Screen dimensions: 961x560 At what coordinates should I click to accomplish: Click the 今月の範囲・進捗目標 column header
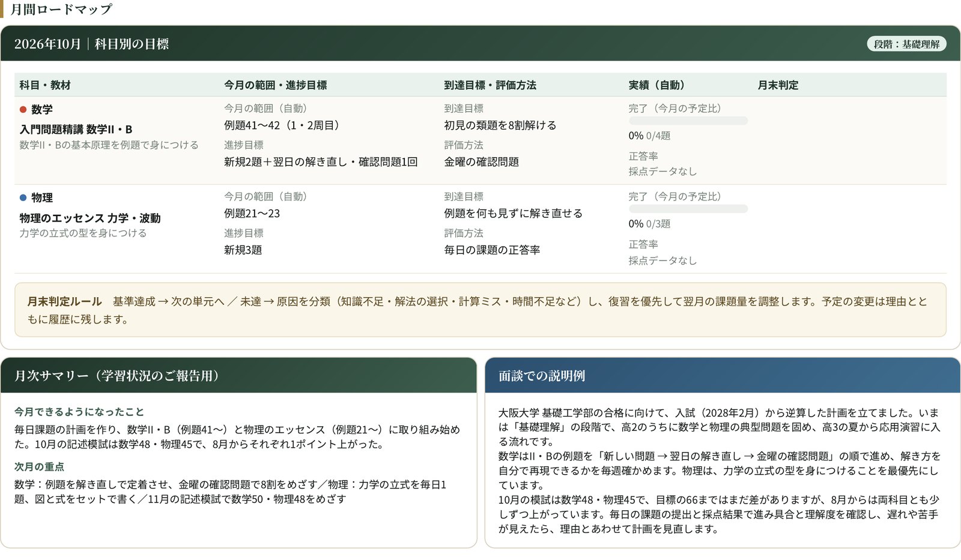tap(276, 85)
